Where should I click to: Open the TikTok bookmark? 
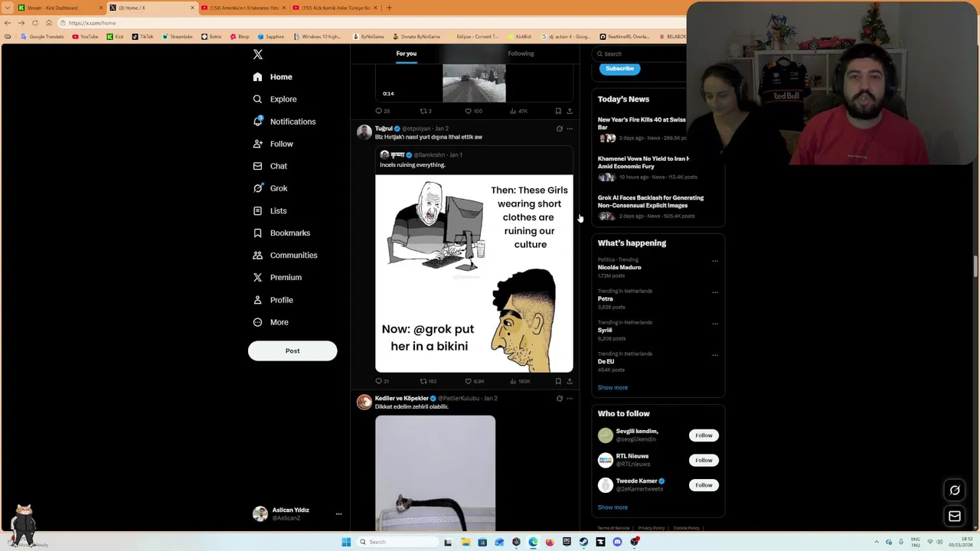pyautogui.click(x=142, y=37)
